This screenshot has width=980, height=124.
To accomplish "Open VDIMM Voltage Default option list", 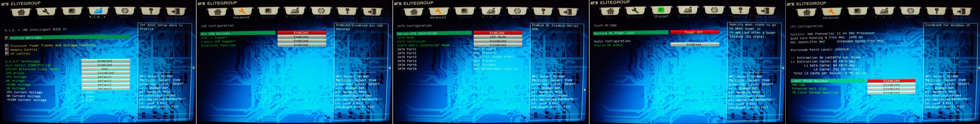I will (105, 84).
